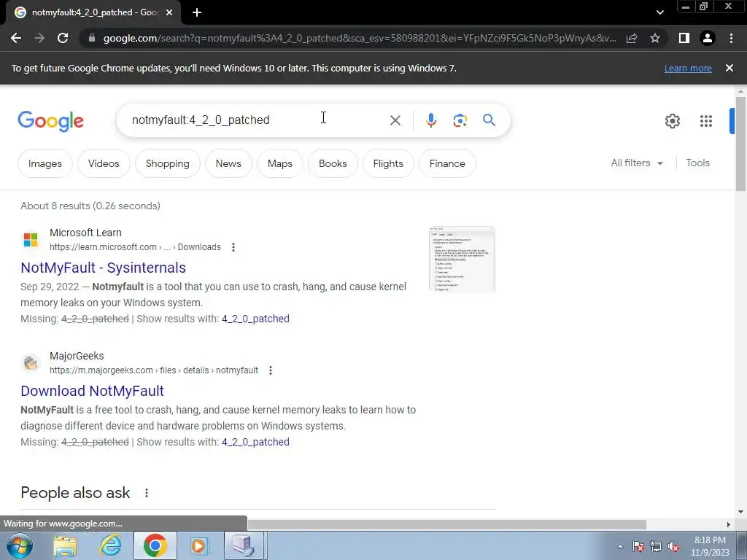Image resolution: width=747 pixels, height=560 pixels.
Task: Expand the tab search dropdown
Action: point(659,12)
